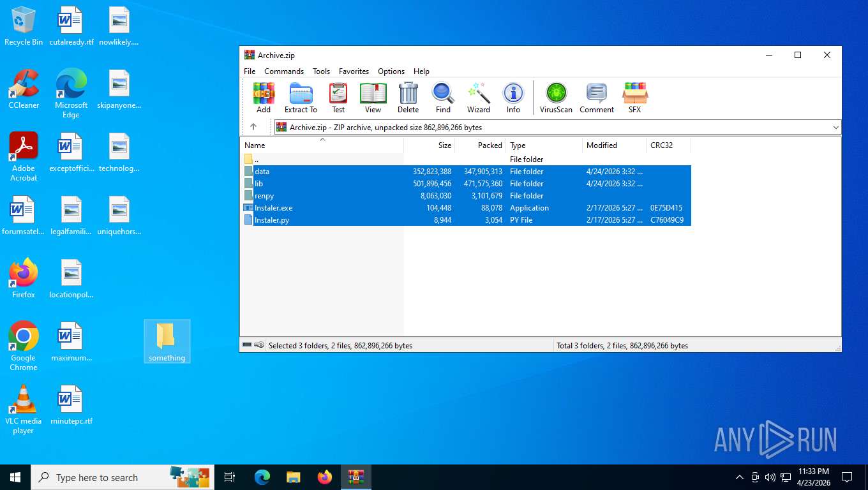This screenshot has height=490, width=868.
Task: Run the Test archive tool
Action: click(338, 98)
